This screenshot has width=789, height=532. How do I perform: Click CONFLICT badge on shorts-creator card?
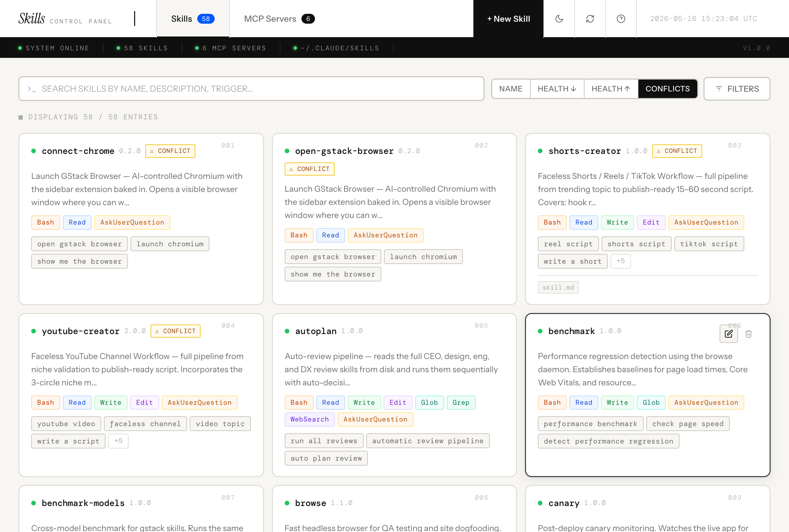coord(677,151)
